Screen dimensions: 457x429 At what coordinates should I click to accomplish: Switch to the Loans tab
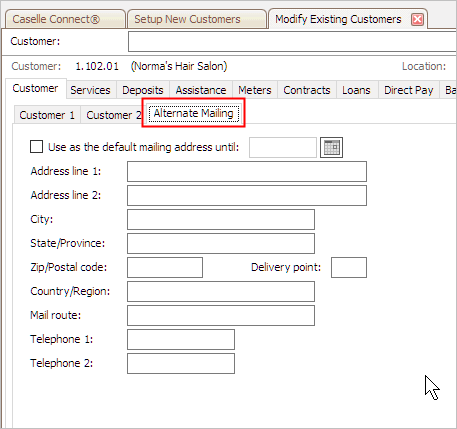point(356,90)
